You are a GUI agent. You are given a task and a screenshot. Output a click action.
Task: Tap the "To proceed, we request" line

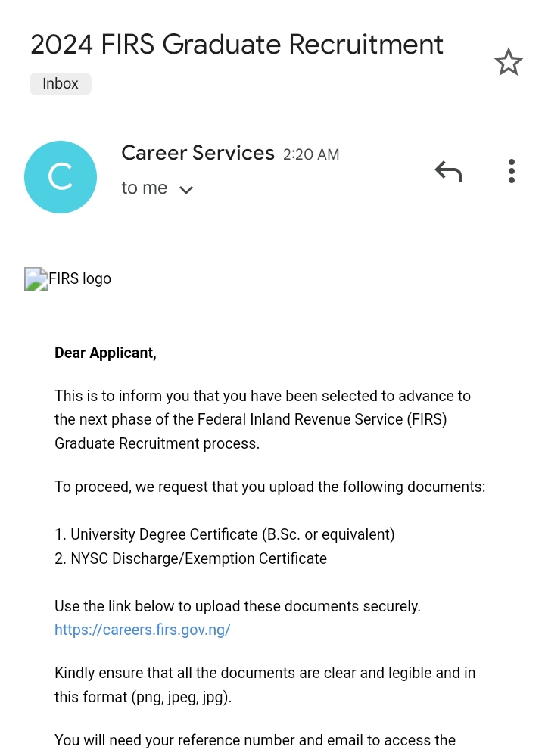(x=269, y=487)
